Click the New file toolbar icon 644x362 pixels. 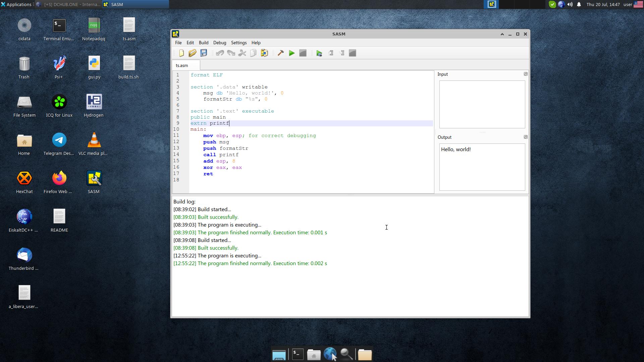[181, 53]
